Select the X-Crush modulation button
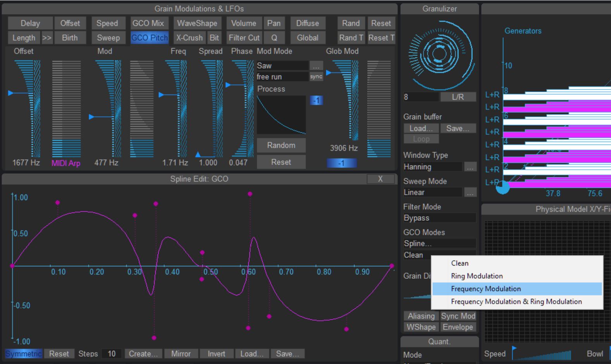 [189, 38]
